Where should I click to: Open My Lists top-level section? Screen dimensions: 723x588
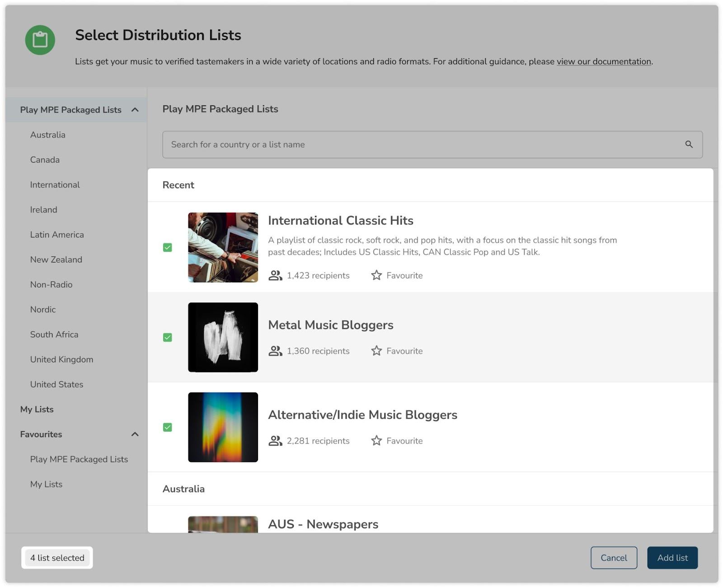tap(37, 410)
